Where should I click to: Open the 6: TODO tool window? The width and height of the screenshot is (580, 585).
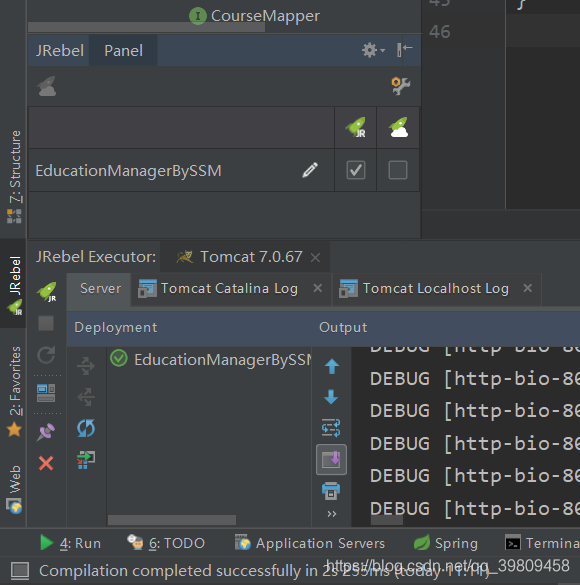coord(166,543)
